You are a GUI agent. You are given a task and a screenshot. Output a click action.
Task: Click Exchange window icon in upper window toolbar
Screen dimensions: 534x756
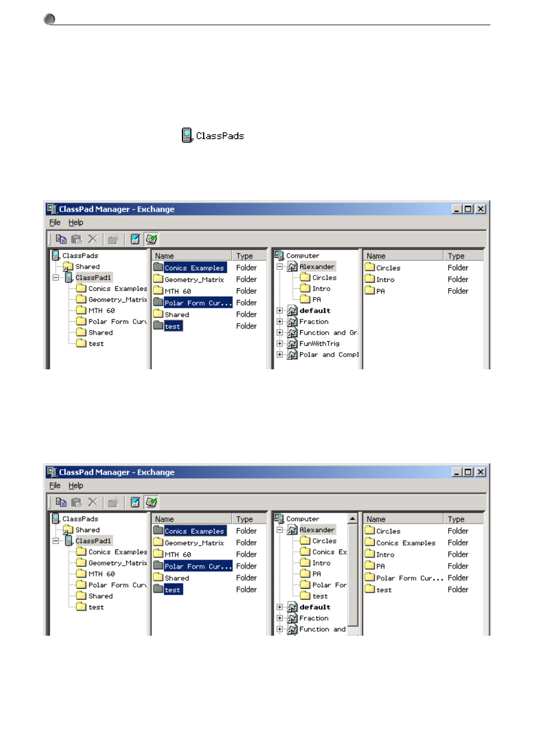tap(151, 240)
